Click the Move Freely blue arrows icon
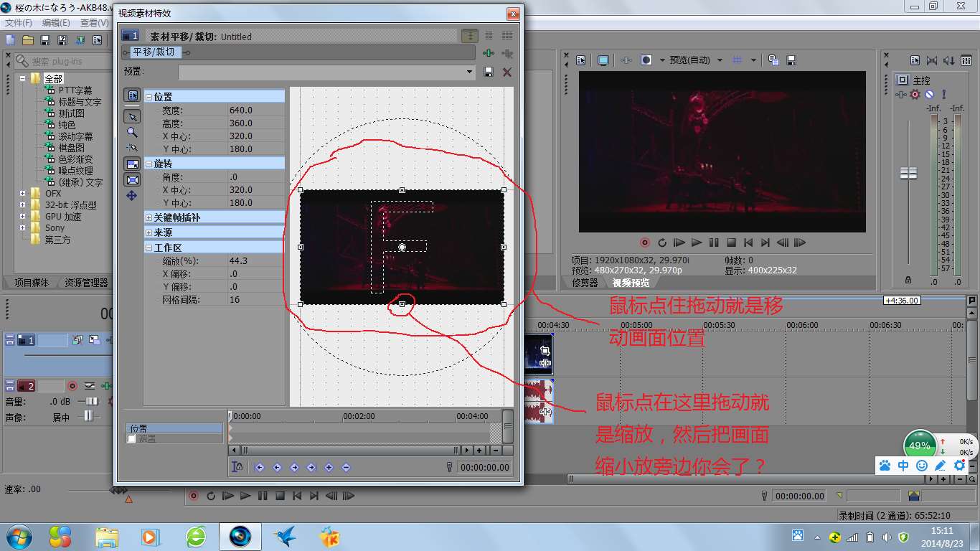The width and height of the screenshot is (980, 551). pos(132,195)
